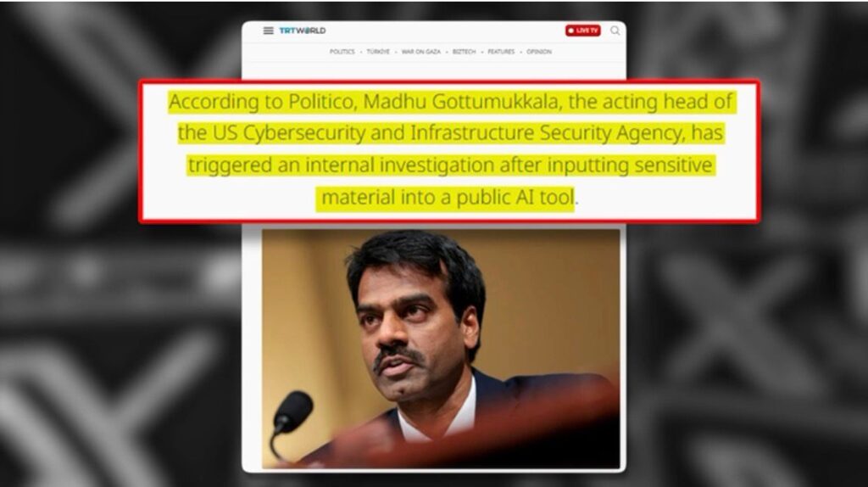The width and height of the screenshot is (868, 487).
Task: Open the hamburger menu icon
Action: pyautogui.click(x=268, y=31)
